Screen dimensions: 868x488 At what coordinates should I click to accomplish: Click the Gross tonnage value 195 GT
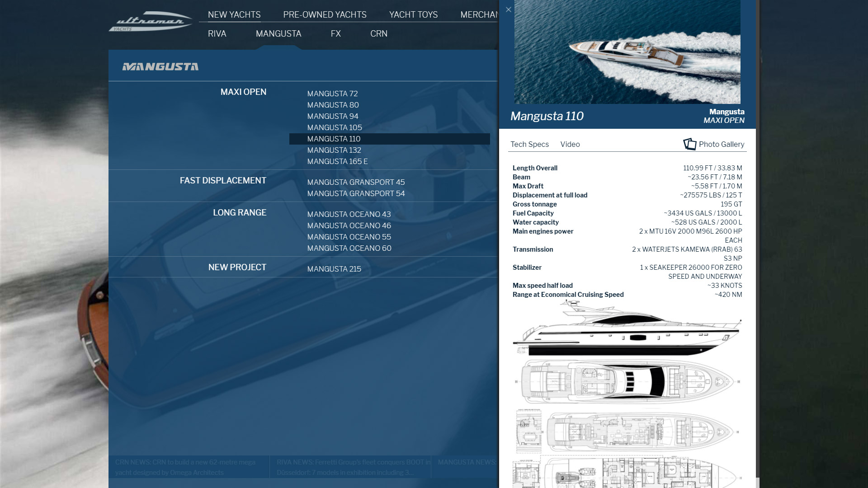click(x=731, y=204)
